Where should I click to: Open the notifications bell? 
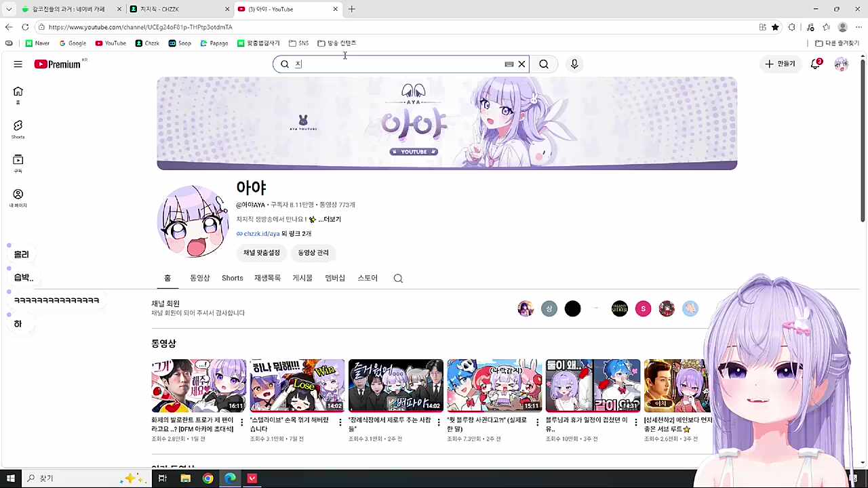pos(815,64)
